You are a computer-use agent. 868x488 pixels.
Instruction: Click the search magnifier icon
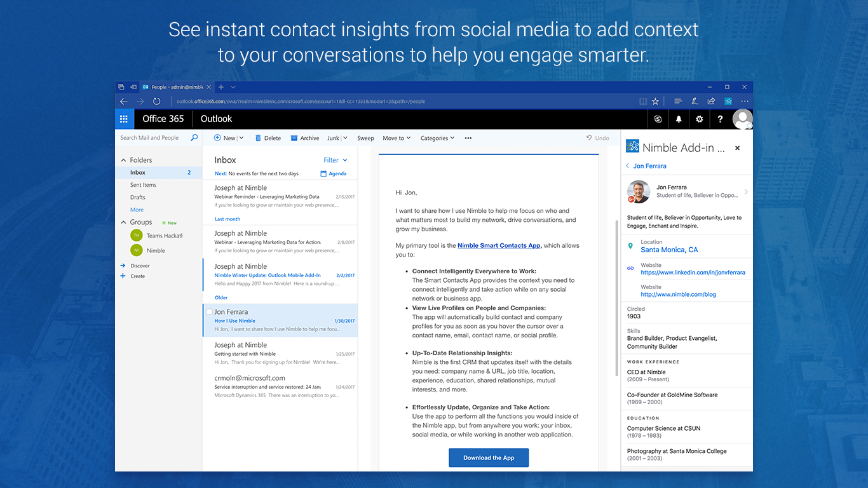tap(194, 137)
